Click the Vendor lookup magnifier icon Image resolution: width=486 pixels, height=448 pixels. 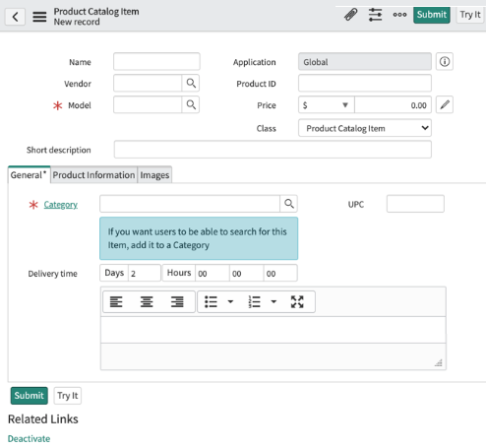tap(191, 84)
